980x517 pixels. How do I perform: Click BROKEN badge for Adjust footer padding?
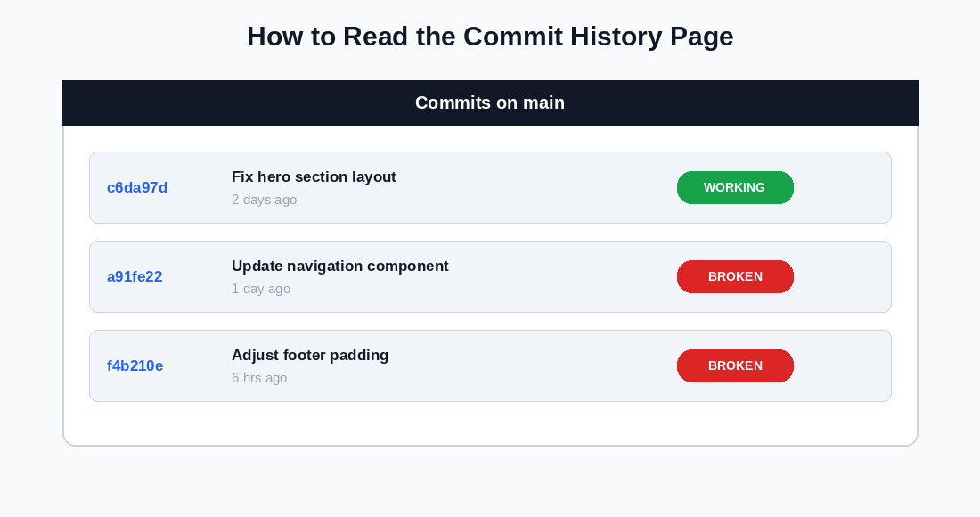coord(735,365)
